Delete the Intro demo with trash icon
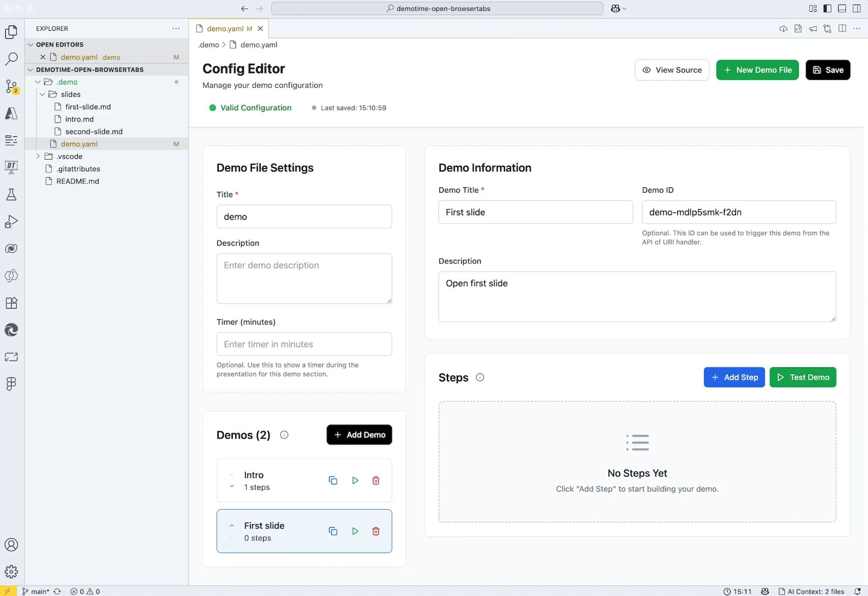868x596 pixels. pyautogui.click(x=376, y=480)
